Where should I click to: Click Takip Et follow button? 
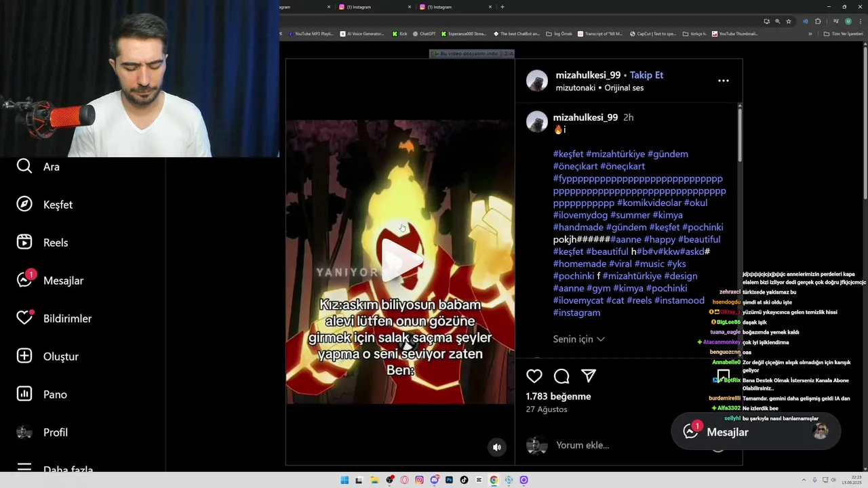tap(646, 75)
